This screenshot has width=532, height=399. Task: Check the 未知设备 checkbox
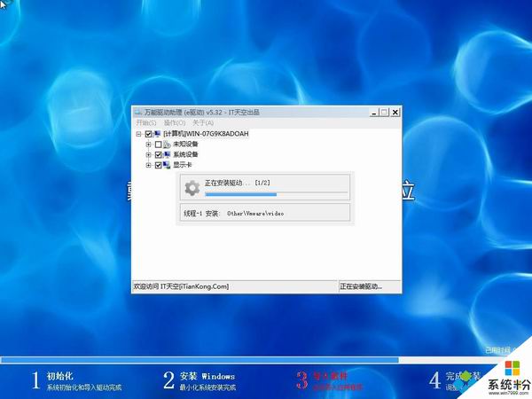158,145
